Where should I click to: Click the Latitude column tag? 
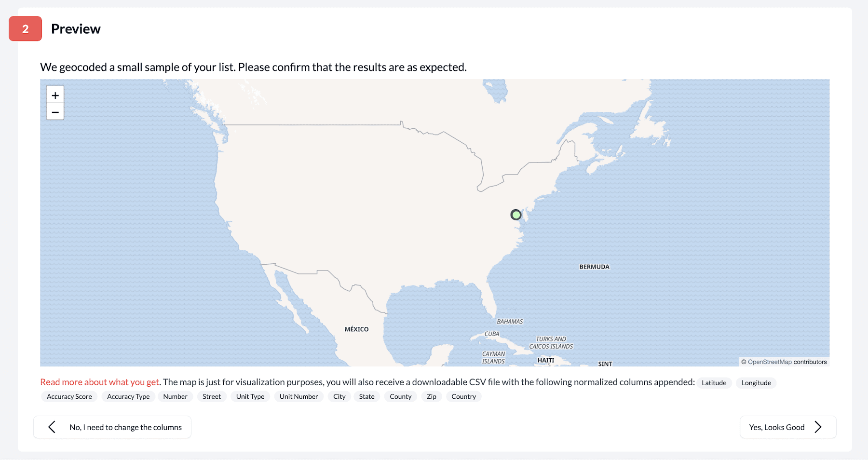[x=714, y=383]
